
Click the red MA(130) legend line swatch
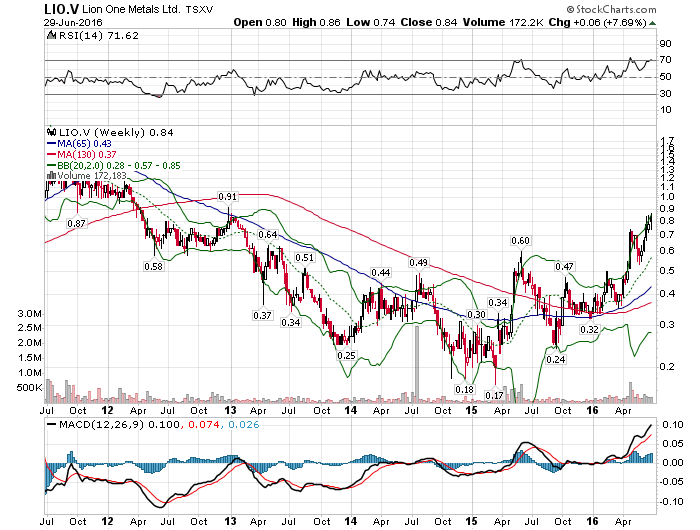[x=51, y=154]
